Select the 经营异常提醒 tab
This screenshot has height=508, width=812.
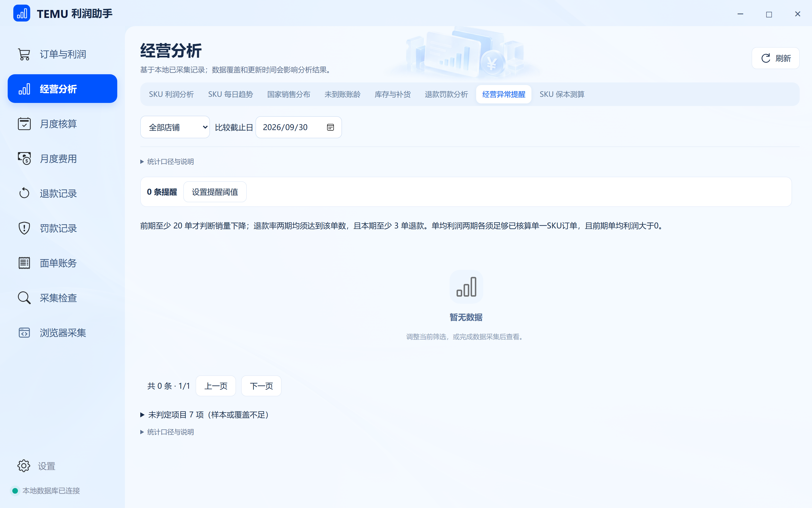[x=504, y=94]
